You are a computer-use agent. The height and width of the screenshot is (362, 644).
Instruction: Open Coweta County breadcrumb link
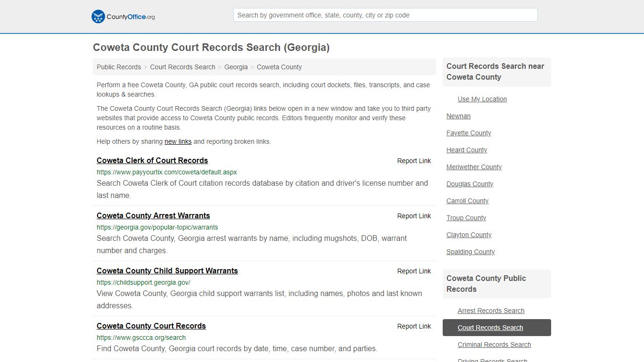279,67
